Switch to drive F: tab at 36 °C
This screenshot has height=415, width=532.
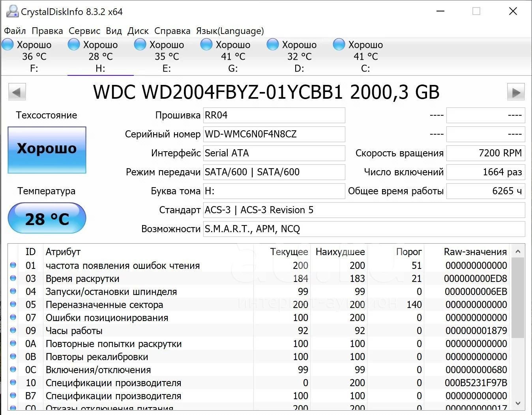[x=34, y=56]
